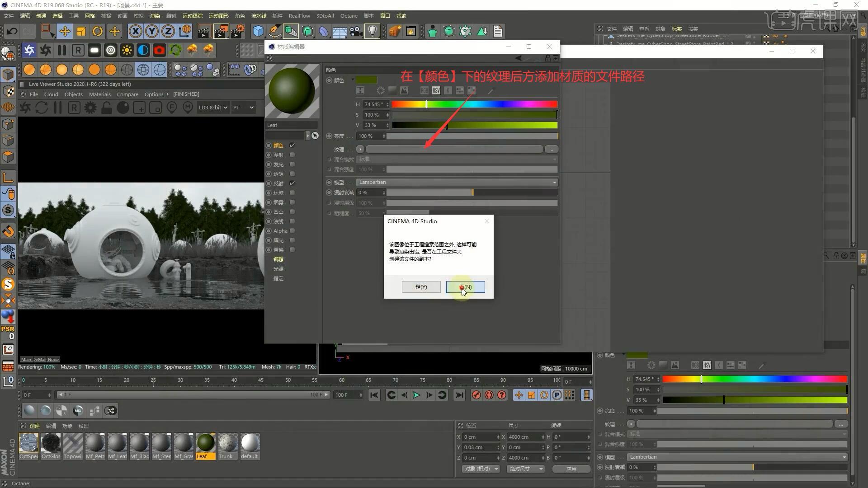Viewport: 868px width, 488px height.
Task: Click the camera object icon
Action: point(356,31)
